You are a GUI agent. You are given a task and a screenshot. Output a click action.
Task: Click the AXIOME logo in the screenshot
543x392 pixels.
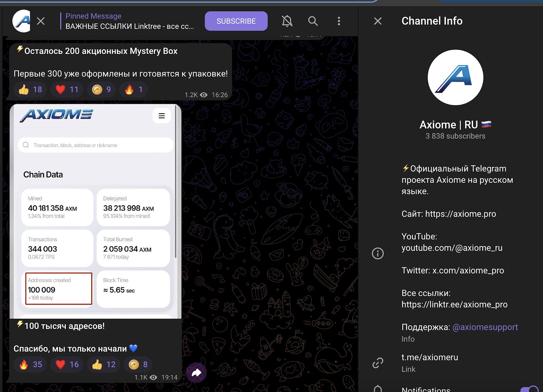point(56,115)
